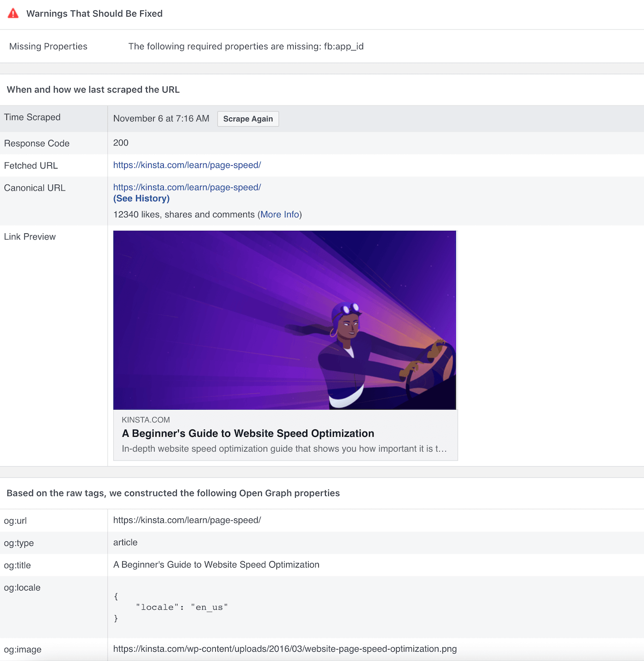Click the og:title property value
Viewport: 644px width, 661px height.
click(x=216, y=564)
